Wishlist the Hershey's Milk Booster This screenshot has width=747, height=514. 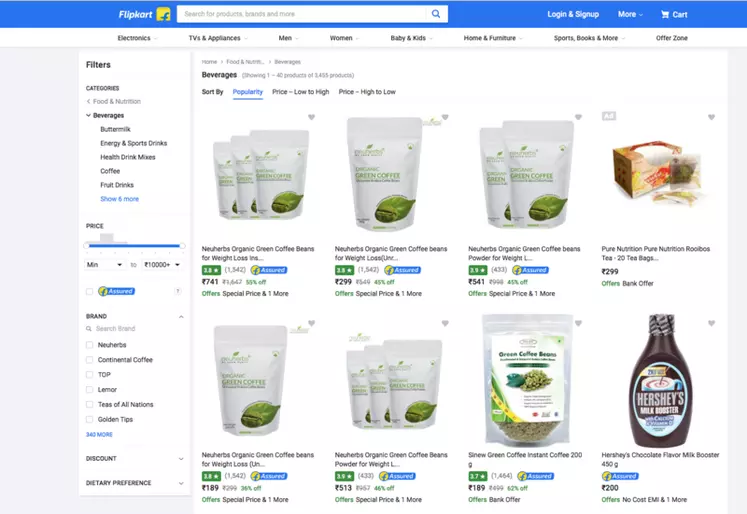click(711, 323)
